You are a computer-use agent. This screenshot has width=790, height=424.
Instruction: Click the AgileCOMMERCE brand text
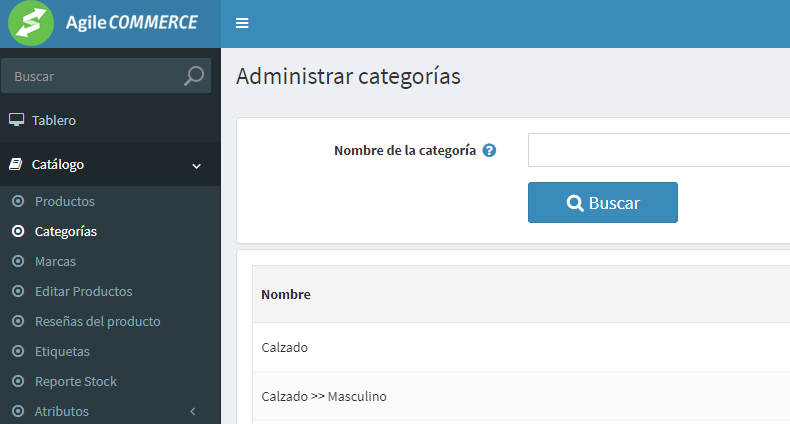click(x=131, y=23)
